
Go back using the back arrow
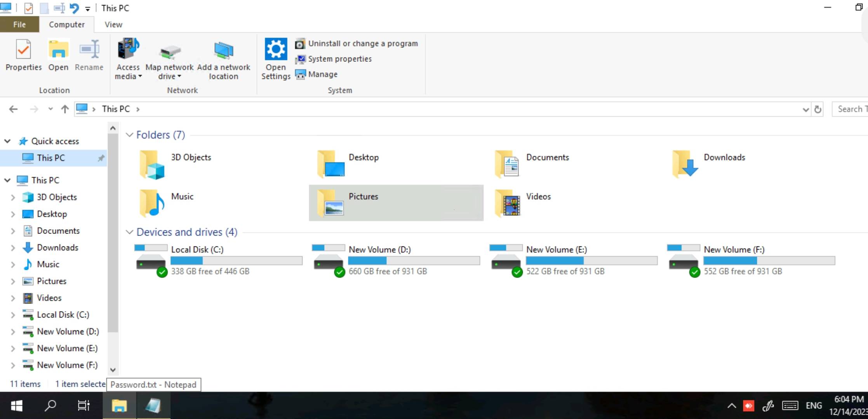pos(13,109)
